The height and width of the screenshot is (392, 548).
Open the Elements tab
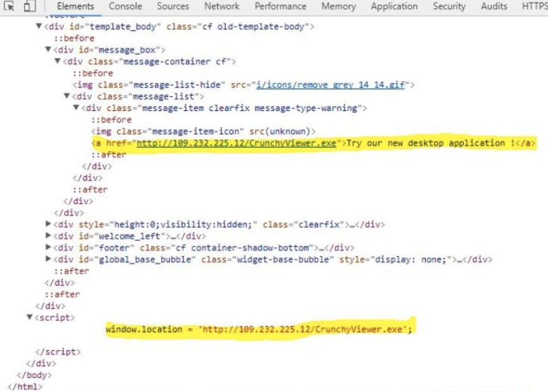point(75,6)
